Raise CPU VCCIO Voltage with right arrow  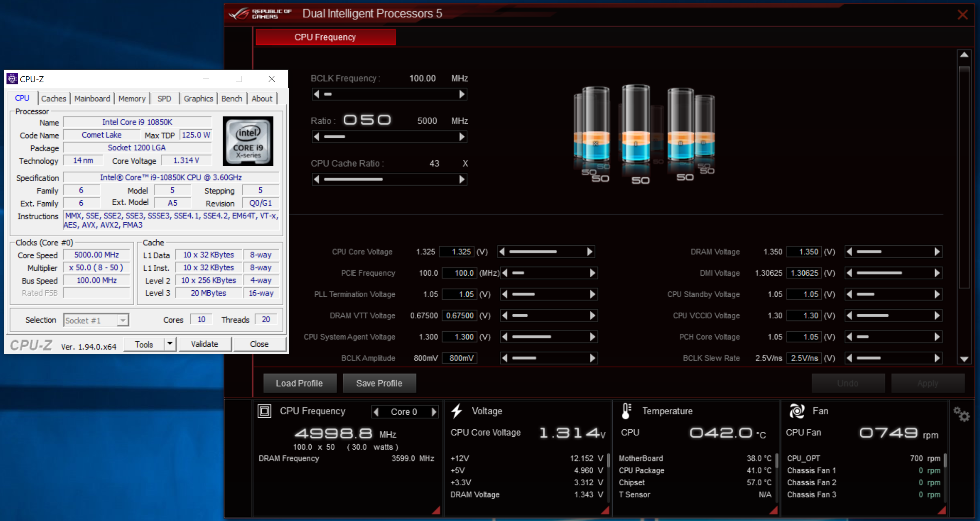point(937,315)
